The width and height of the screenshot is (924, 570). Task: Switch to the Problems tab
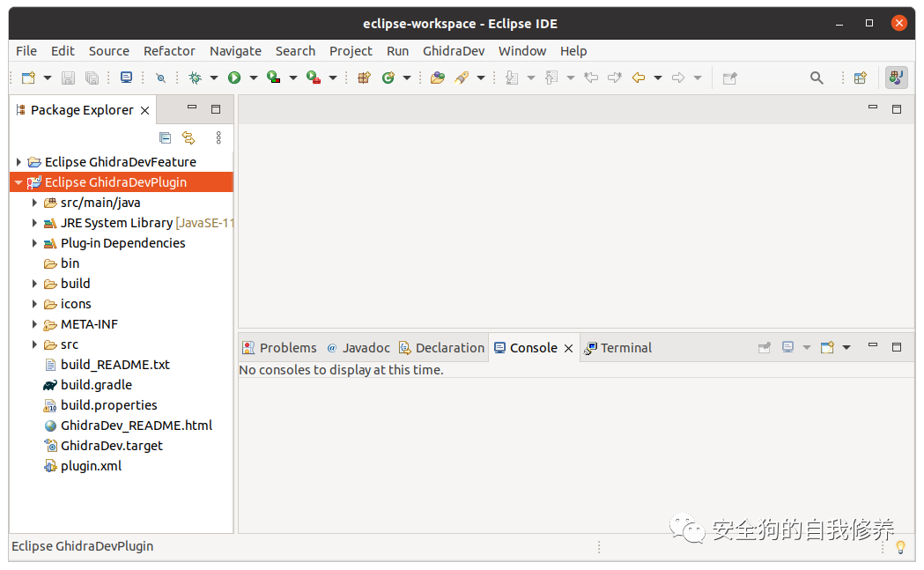(280, 348)
